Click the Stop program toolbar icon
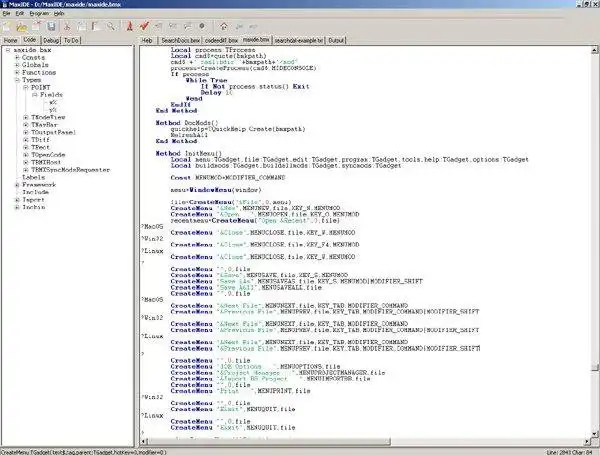The height and width of the screenshot is (455, 600). point(202,26)
